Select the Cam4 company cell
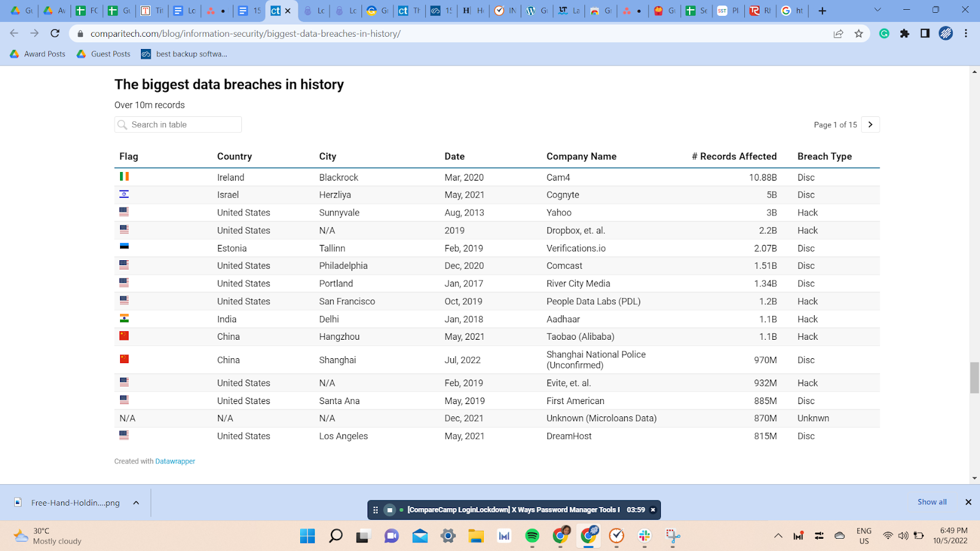The image size is (980, 551). coord(558,177)
